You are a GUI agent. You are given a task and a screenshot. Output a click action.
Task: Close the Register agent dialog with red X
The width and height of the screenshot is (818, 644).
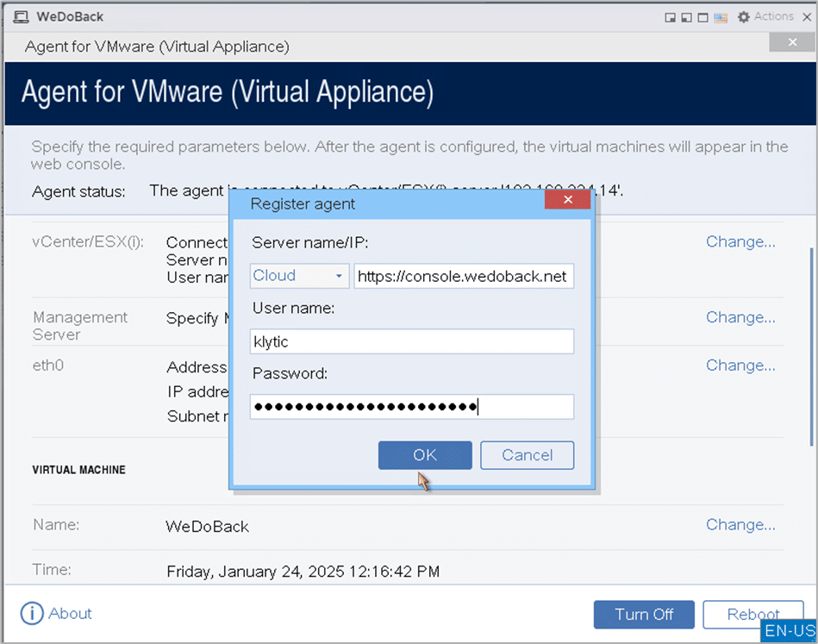pyautogui.click(x=567, y=199)
